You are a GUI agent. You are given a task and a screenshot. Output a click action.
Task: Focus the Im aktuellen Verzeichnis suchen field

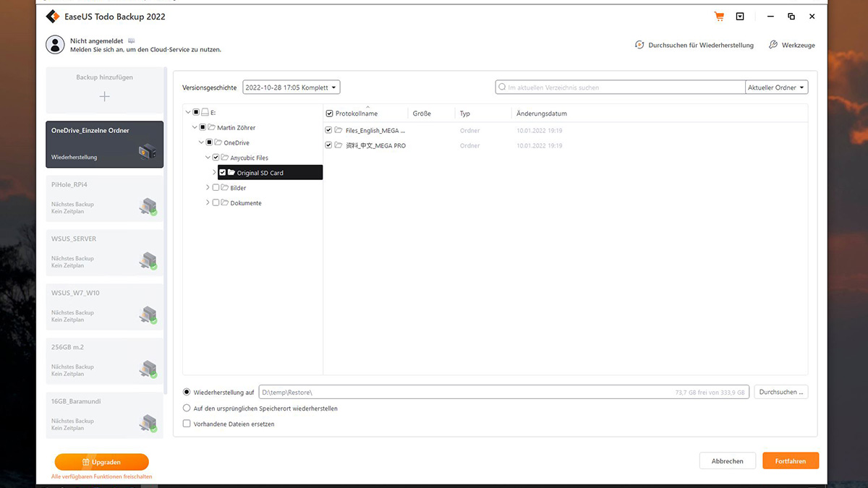(620, 87)
